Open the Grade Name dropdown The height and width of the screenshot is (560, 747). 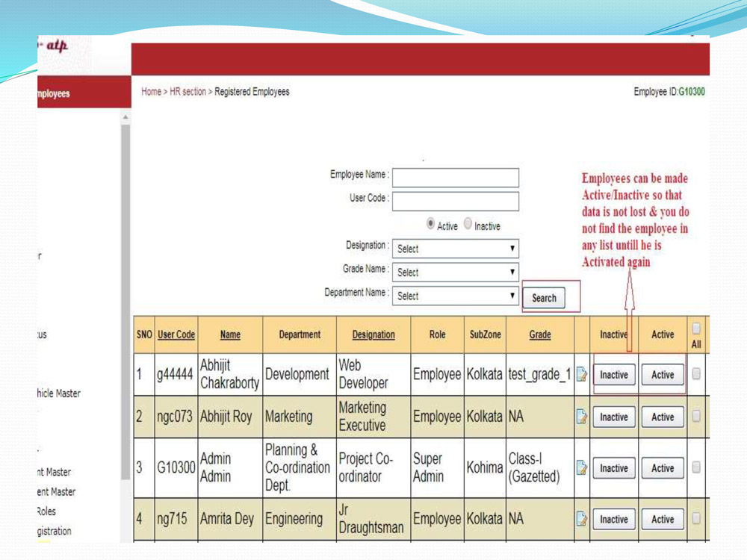pyautogui.click(x=456, y=272)
